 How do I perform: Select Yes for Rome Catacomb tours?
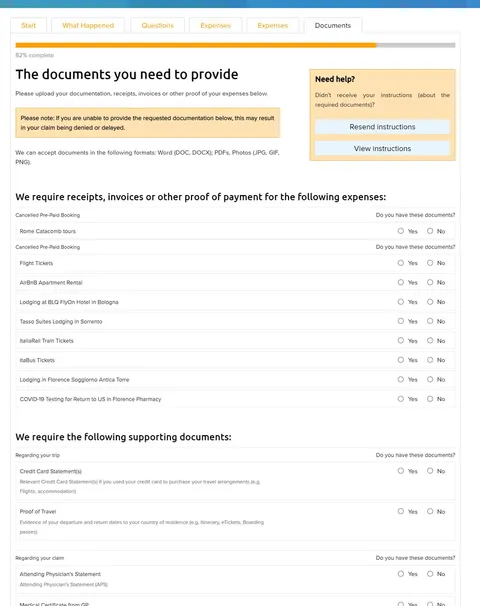(401, 231)
